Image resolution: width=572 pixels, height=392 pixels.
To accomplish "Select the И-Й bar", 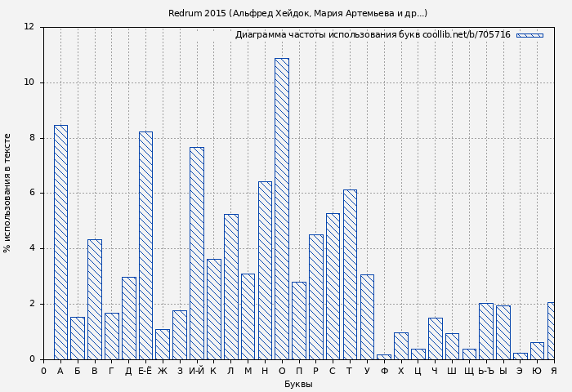I will [196, 253].
